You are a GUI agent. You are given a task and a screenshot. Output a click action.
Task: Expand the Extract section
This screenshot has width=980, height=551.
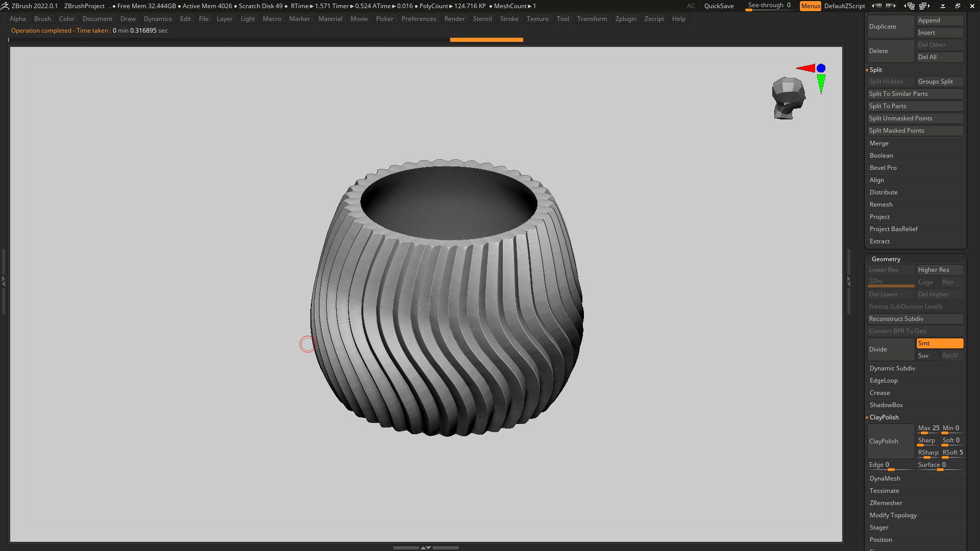(x=879, y=241)
